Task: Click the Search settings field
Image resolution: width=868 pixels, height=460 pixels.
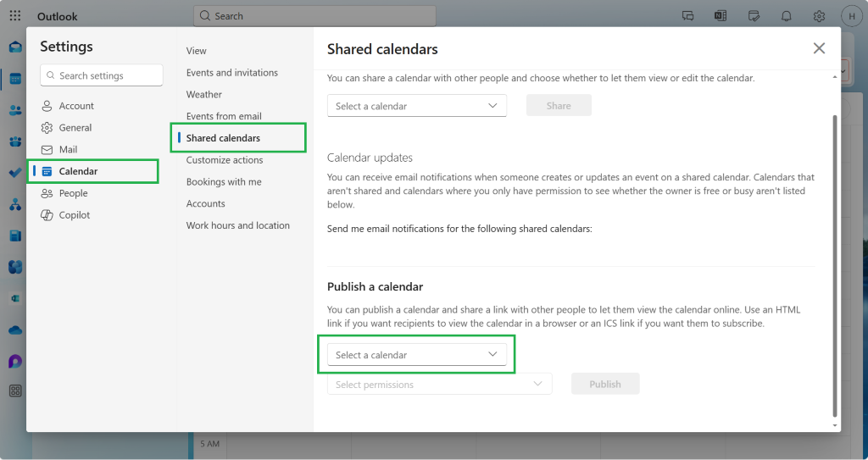Action: tap(102, 75)
